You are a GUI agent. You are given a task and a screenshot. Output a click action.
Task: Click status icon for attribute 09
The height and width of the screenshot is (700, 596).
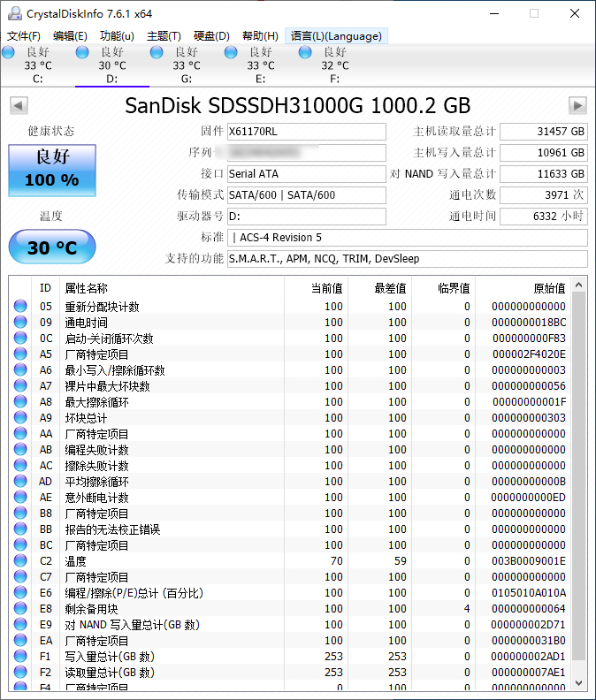tap(20, 322)
